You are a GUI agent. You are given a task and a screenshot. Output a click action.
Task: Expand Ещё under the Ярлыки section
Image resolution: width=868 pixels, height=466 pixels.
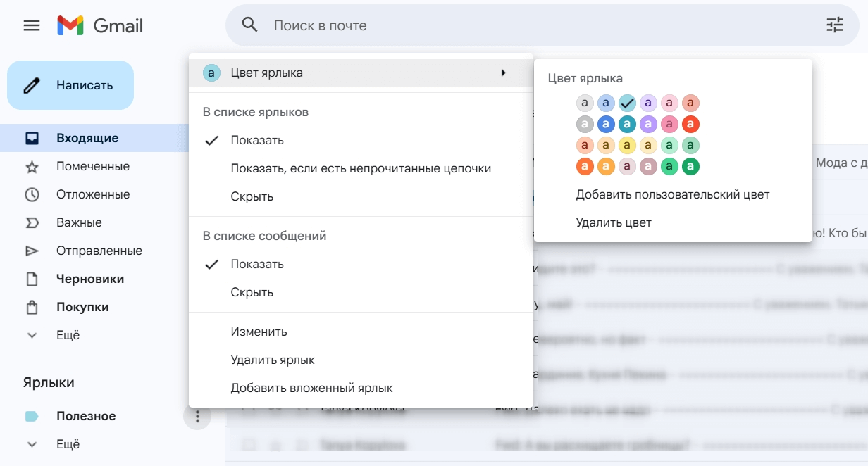pyautogui.click(x=68, y=444)
